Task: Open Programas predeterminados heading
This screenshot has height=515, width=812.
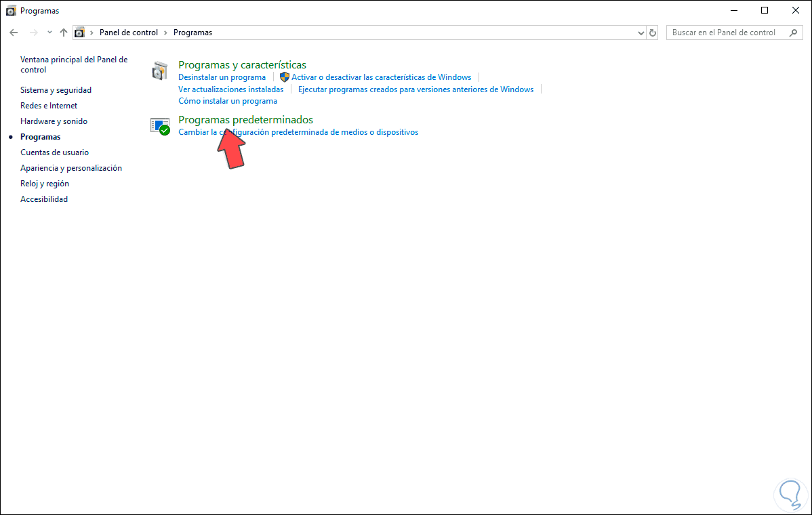Action: pos(245,119)
